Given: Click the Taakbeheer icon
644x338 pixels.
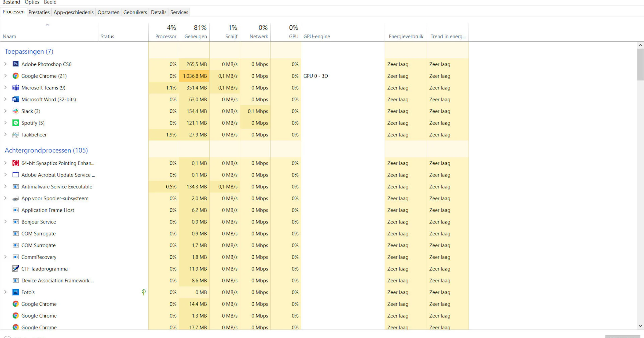Looking at the screenshot, I should pyautogui.click(x=16, y=135).
